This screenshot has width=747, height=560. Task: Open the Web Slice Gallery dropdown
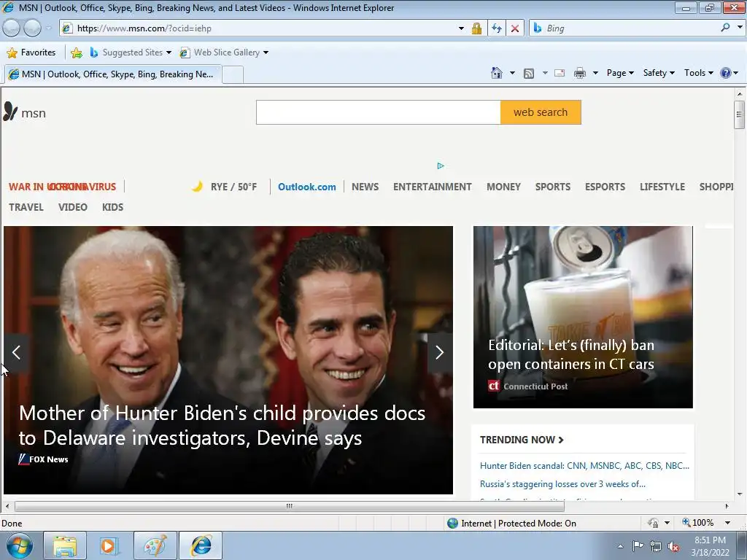tap(266, 52)
